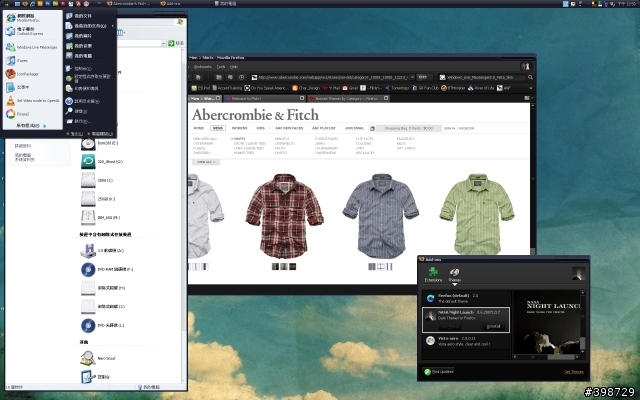Click the log off button in Start menu

coord(75,133)
